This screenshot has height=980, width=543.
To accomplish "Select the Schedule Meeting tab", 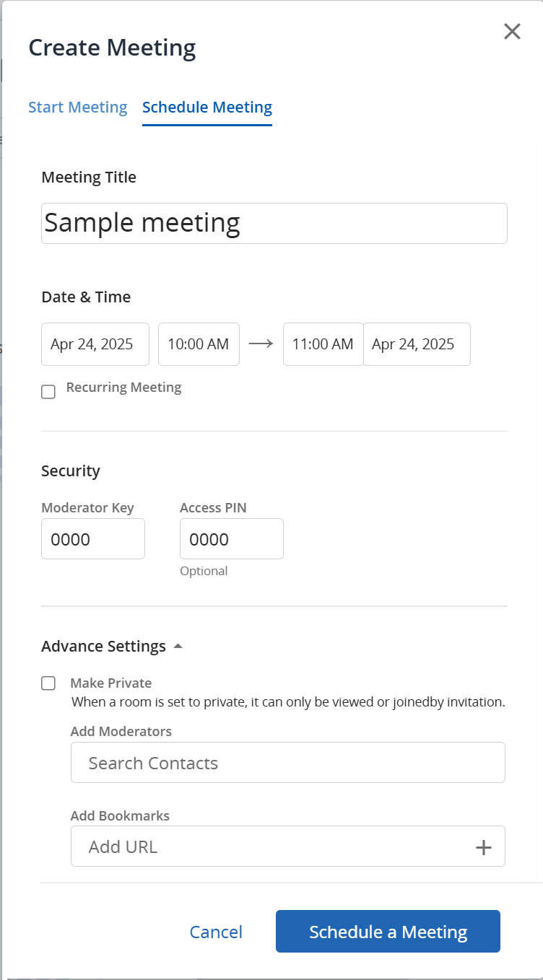I will (207, 108).
